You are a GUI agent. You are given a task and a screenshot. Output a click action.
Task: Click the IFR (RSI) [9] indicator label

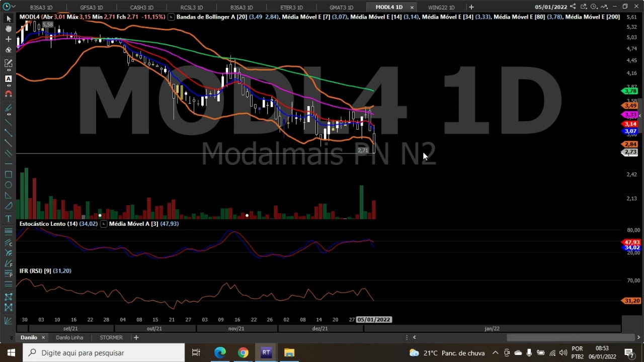pos(35,271)
